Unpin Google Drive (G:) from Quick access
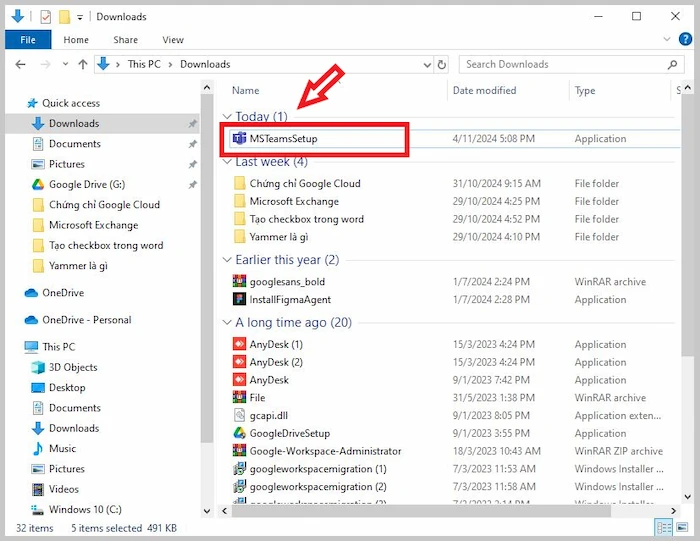The height and width of the screenshot is (541, 700). 192,184
